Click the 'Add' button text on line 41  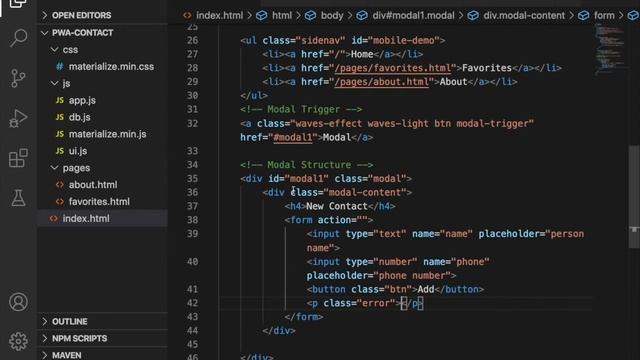click(x=426, y=289)
